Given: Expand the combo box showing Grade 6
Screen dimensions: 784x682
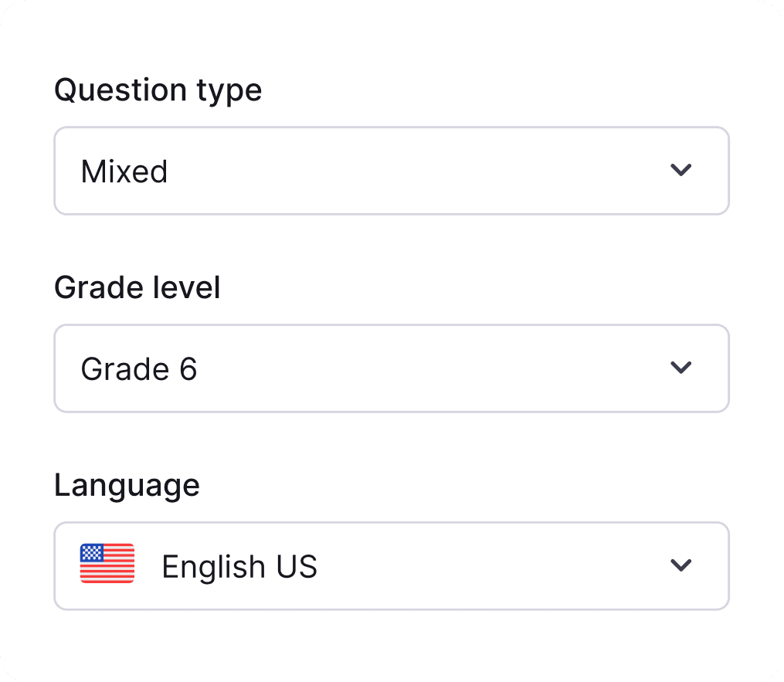Looking at the screenshot, I should click(391, 368).
